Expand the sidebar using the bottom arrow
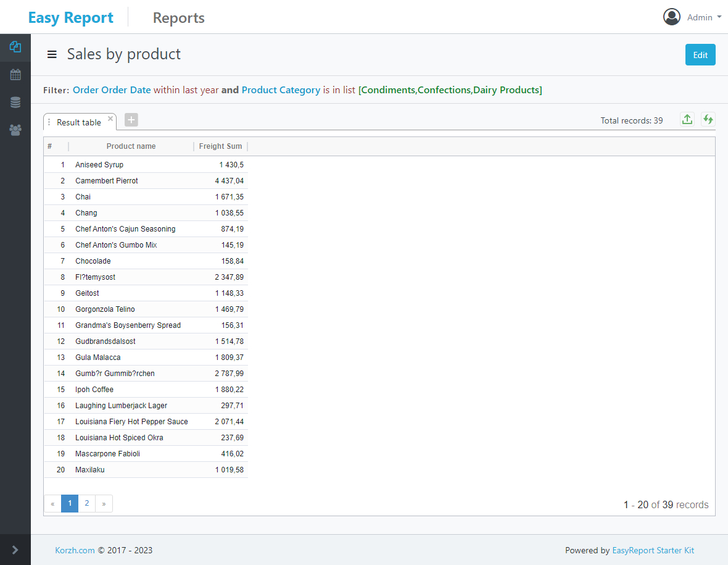 [x=15, y=549]
